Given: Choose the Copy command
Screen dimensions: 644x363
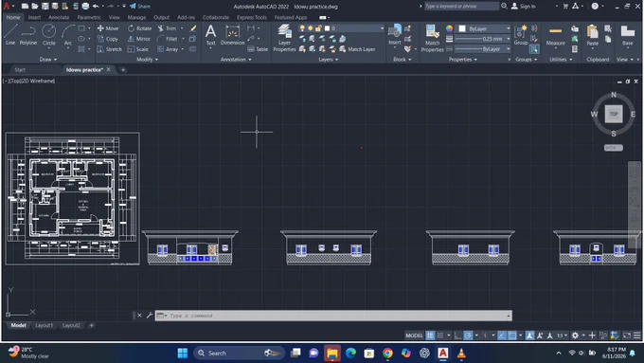Looking at the screenshot, I should 108,39.
